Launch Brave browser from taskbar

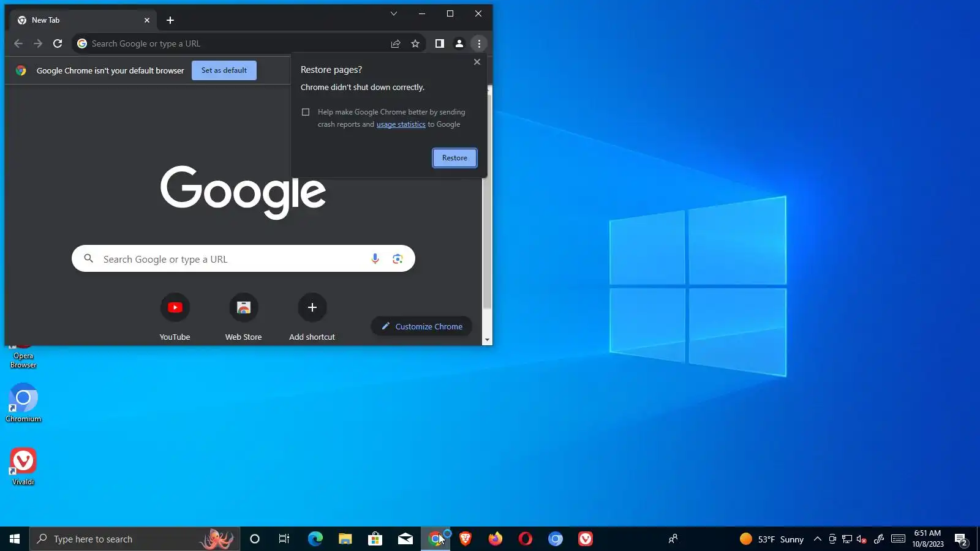[x=465, y=539]
